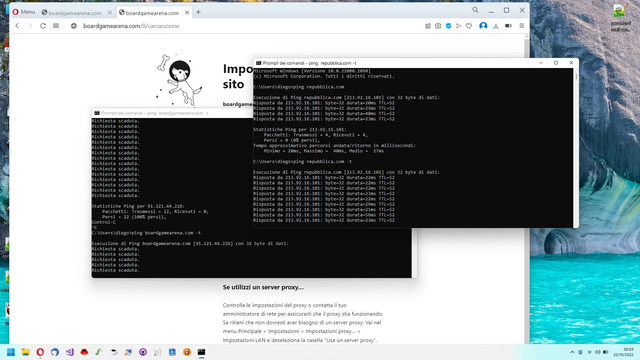Click the 'Minimo = 20ms' statistics line
The image size is (640, 360).
pos(324,151)
